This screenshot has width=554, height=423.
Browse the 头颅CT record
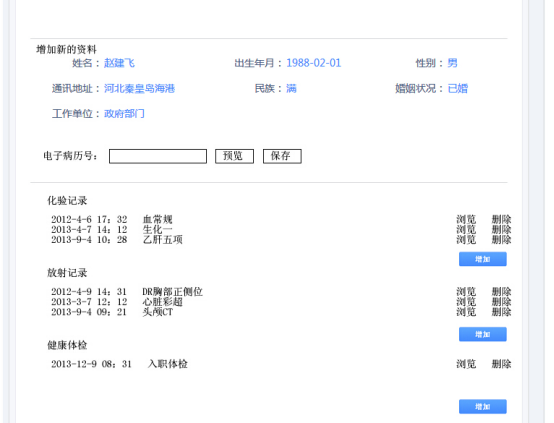pos(466,312)
